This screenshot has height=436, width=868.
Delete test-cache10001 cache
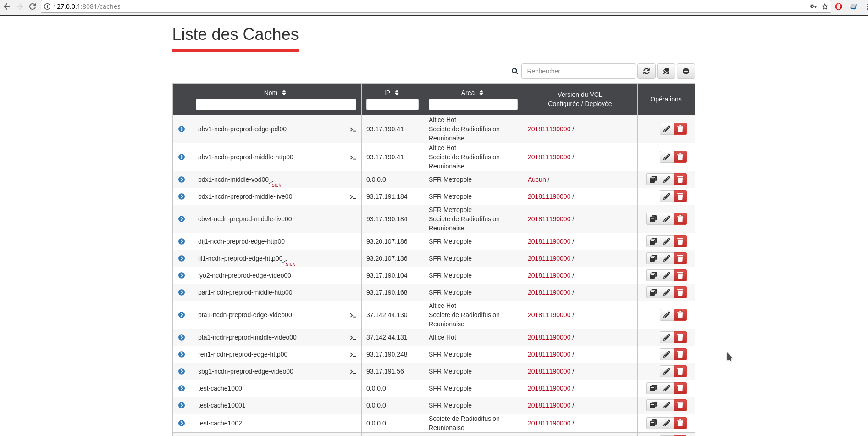click(x=680, y=405)
